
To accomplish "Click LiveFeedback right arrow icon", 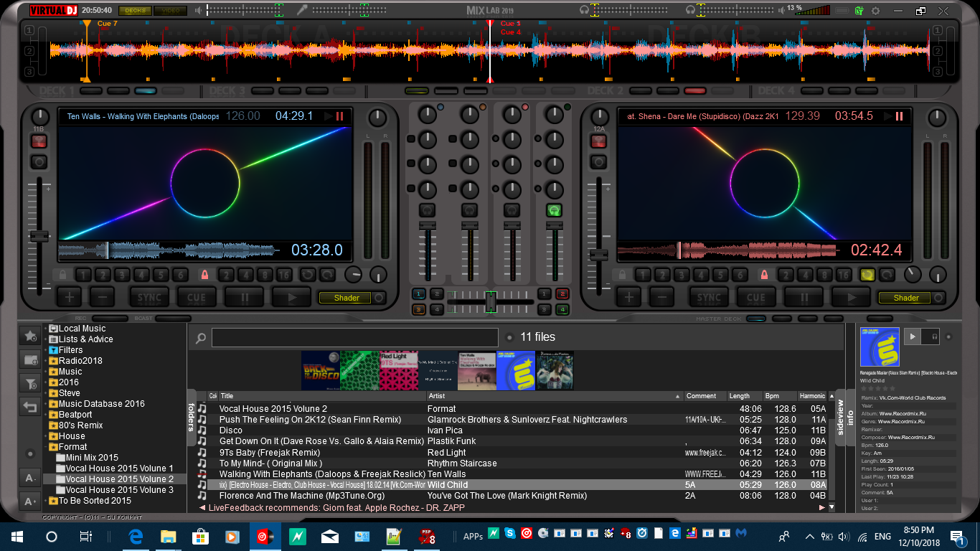I will point(822,507).
